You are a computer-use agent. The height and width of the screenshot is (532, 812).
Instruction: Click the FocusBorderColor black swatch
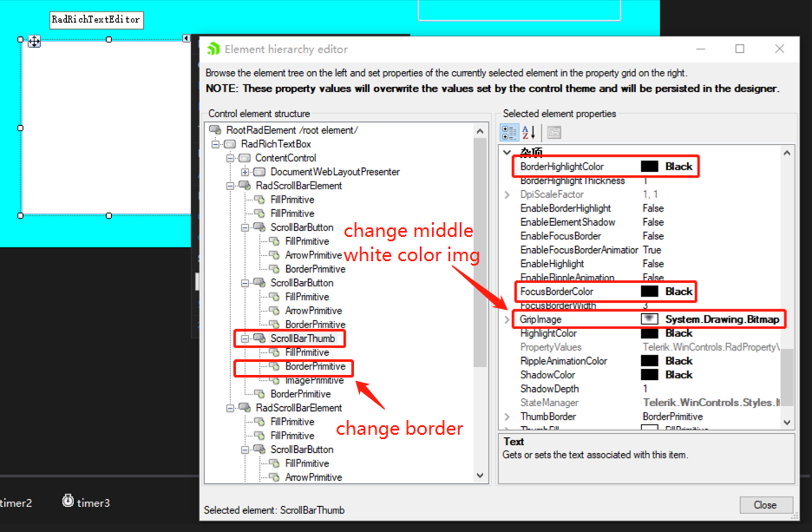(650, 291)
